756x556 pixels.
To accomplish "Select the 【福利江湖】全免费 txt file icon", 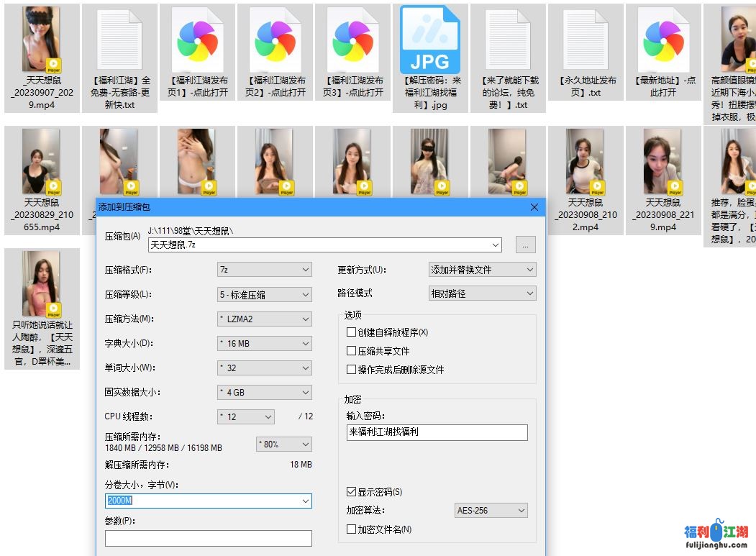I will click(119, 41).
